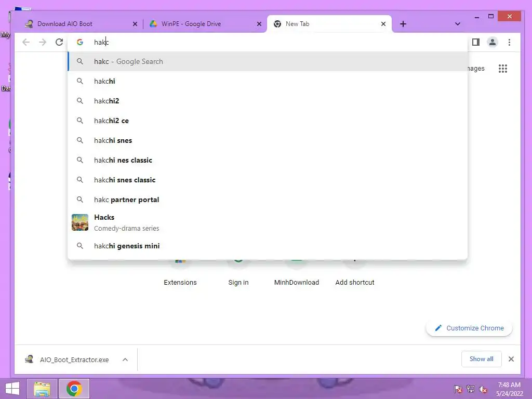
Task: Open a new tab with the plus button
Action: coord(403,24)
